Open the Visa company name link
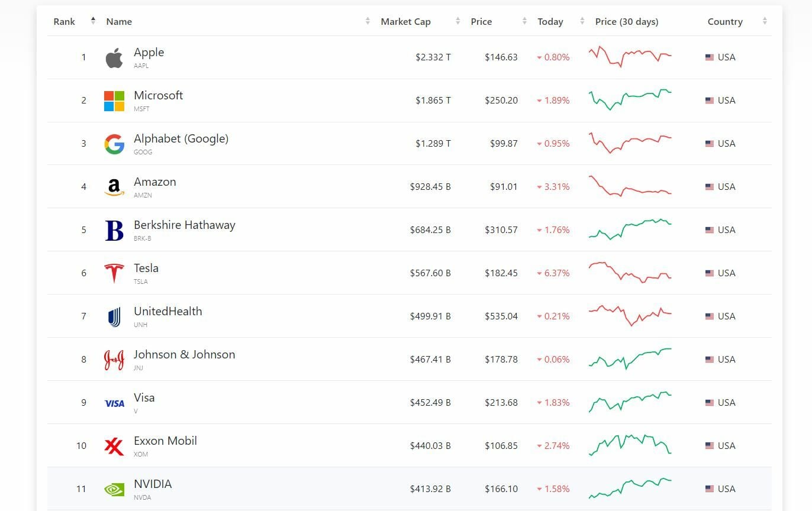This screenshot has width=812, height=511. click(x=144, y=398)
